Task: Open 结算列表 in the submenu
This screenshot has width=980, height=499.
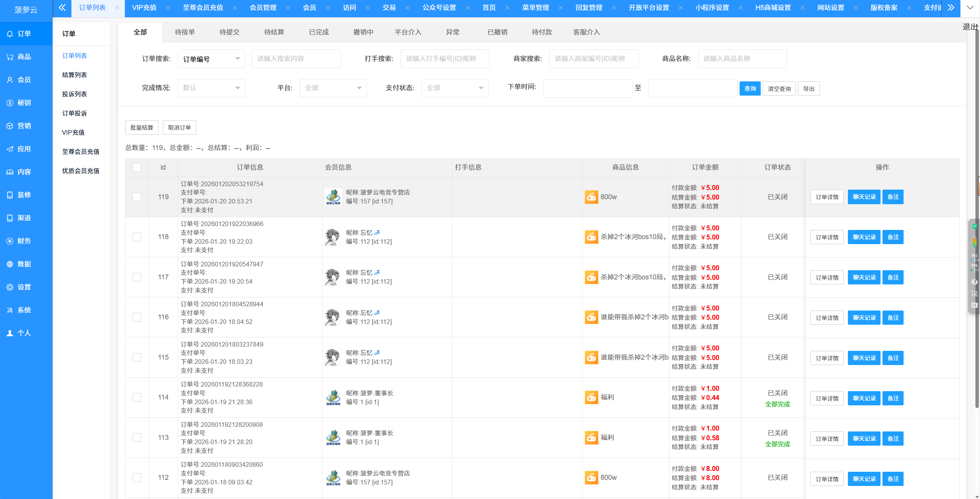Action: click(x=74, y=75)
